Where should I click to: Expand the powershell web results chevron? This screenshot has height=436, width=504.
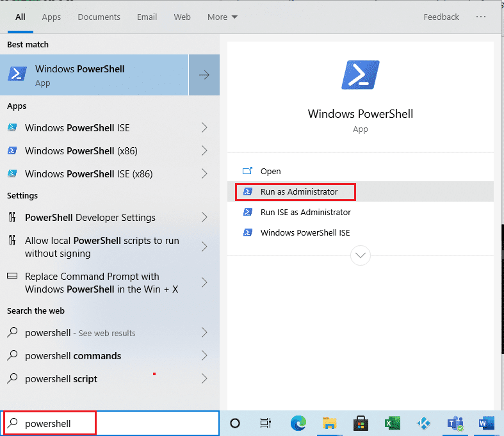pyautogui.click(x=204, y=332)
